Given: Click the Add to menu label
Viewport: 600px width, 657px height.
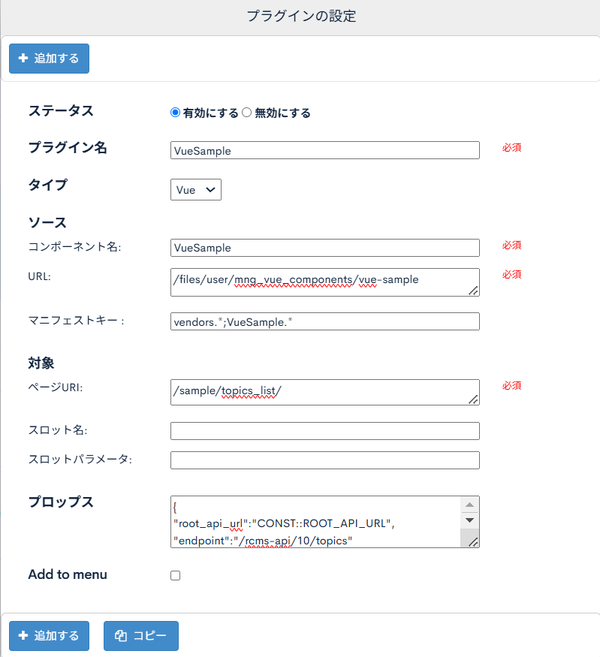Looking at the screenshot, I should point(67,574).
